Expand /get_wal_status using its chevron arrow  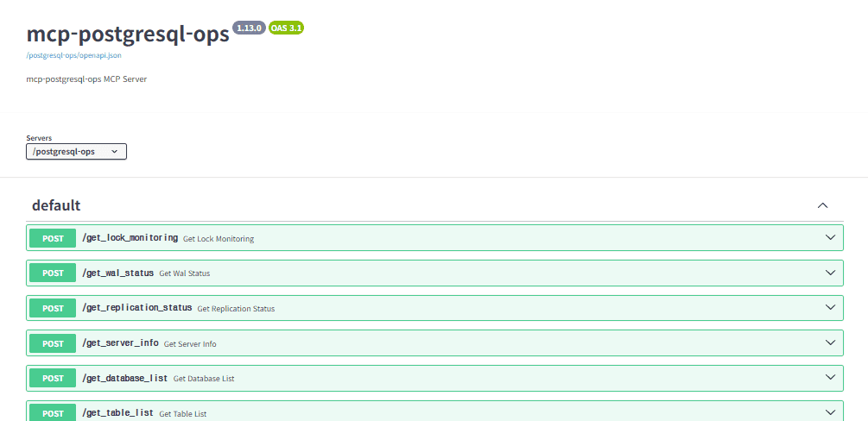(x=830, y=273)
